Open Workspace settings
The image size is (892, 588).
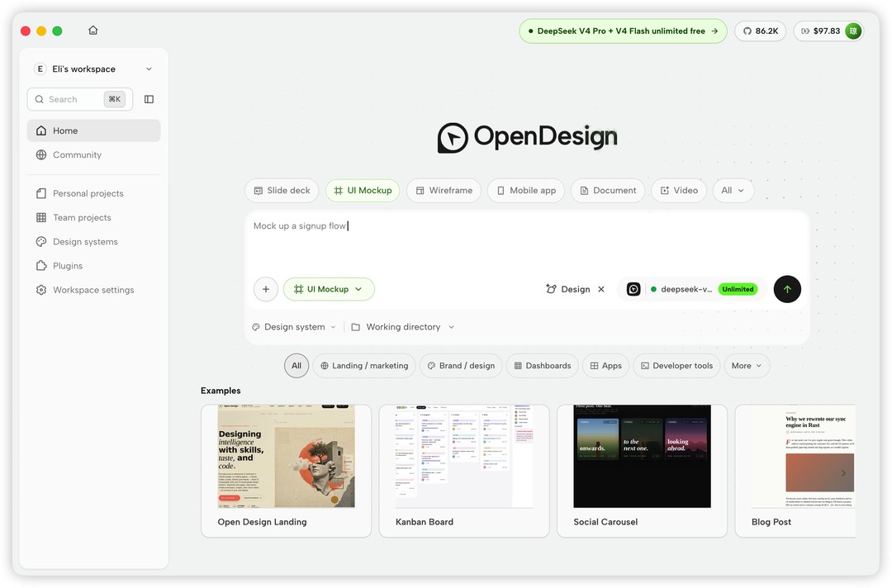point(94,289)
